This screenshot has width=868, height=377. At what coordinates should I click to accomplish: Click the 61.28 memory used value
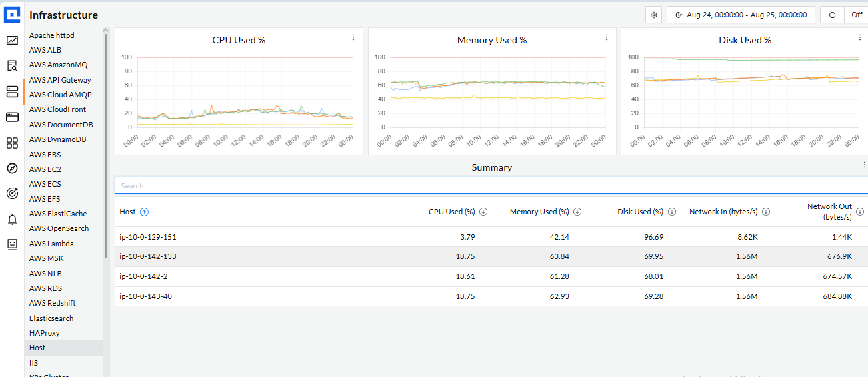click(x=559, y=276)
